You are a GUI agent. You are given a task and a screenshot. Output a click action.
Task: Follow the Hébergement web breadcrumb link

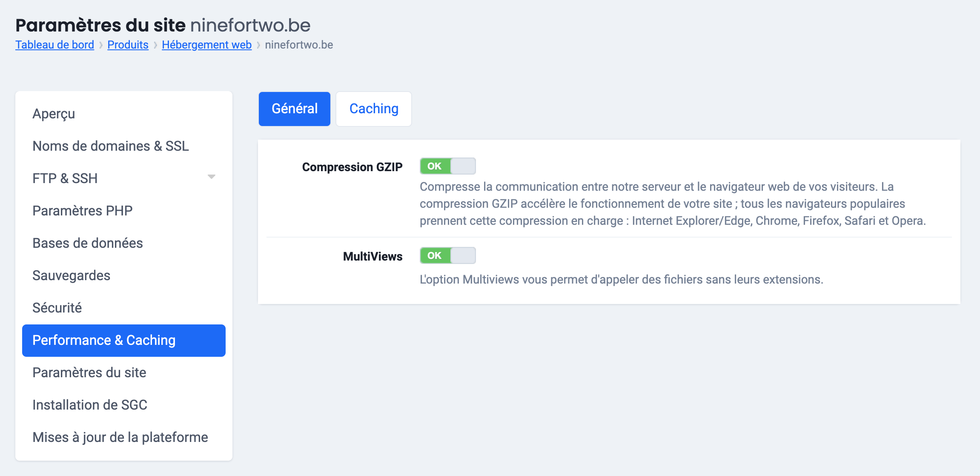pos(206,45)
